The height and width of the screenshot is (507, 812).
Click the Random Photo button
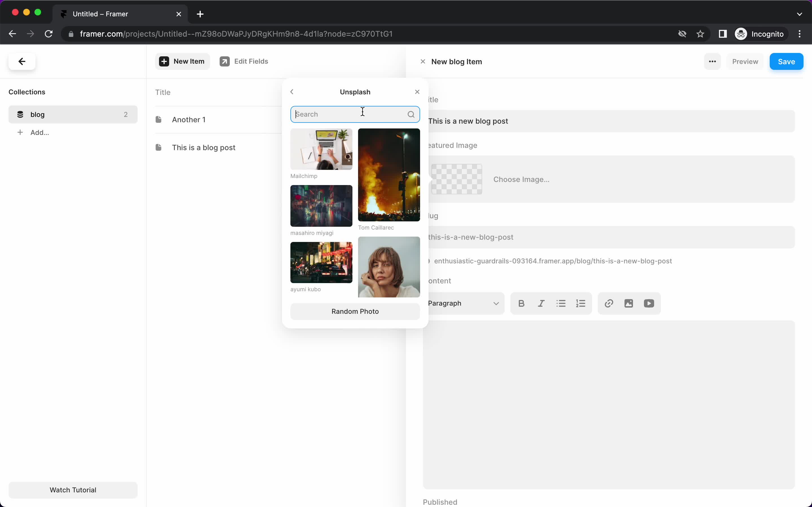tap(355, 311)
